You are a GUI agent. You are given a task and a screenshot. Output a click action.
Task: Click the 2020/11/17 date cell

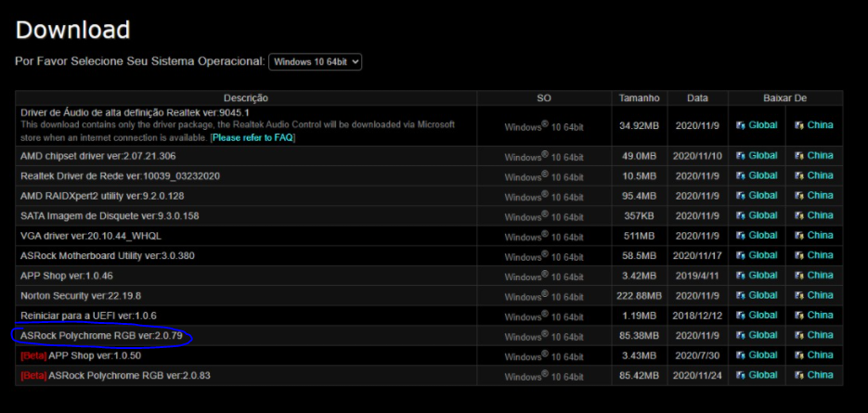coord(697,256)
